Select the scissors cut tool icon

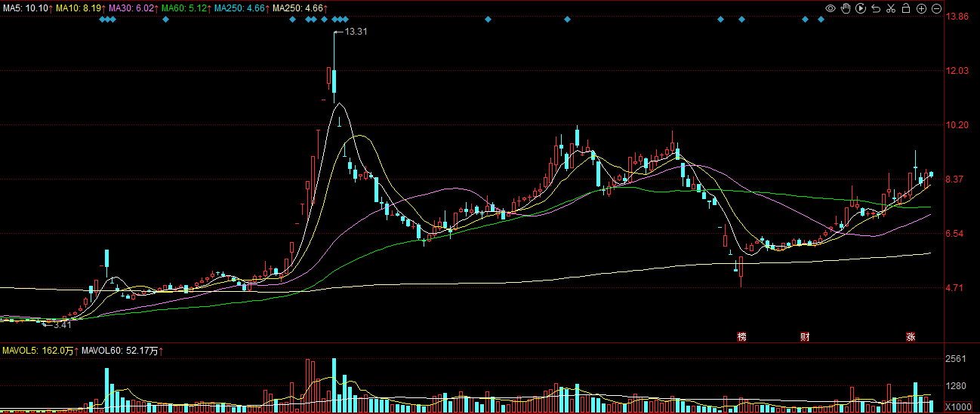[891, 8]
